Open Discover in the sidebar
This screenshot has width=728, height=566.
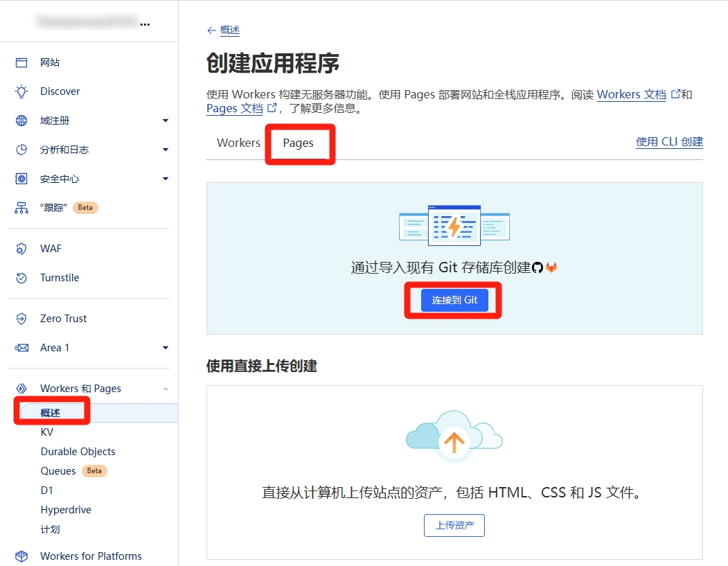coord(60,91)
